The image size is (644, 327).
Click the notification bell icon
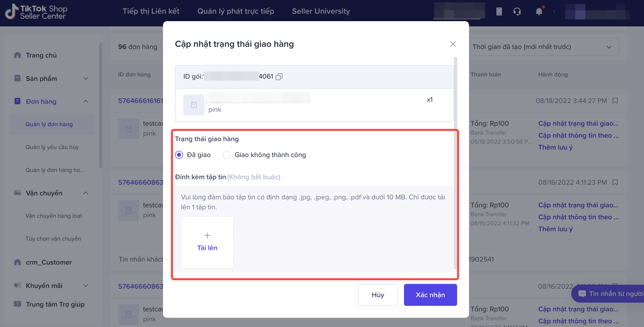coord(539,11)
